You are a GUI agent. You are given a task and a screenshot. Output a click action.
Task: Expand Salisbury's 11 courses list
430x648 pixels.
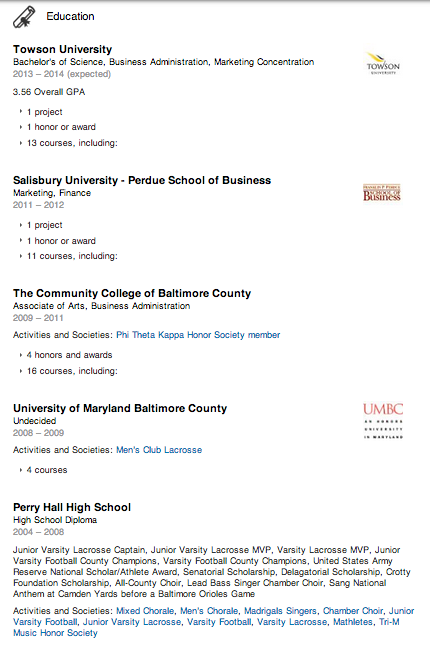(68, 256)
